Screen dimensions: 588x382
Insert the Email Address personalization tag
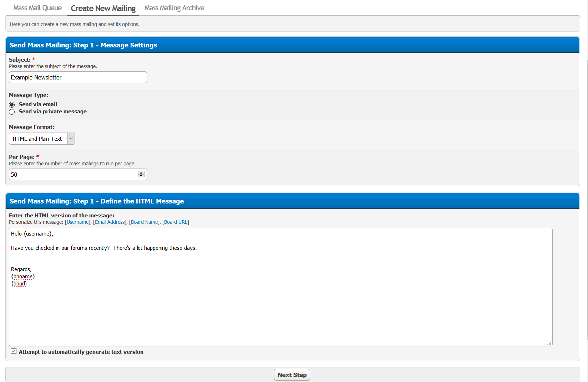click(110, 222)
